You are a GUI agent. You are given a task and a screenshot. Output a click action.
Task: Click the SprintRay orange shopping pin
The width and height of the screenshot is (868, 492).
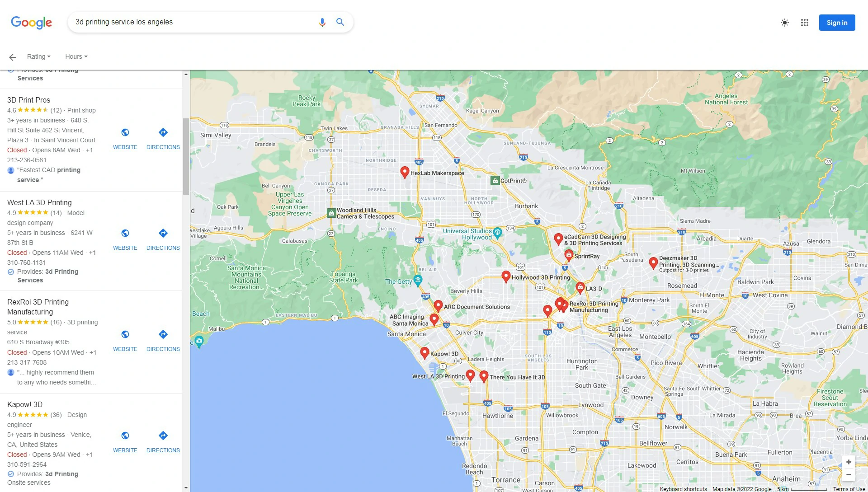tap(569, 254)
